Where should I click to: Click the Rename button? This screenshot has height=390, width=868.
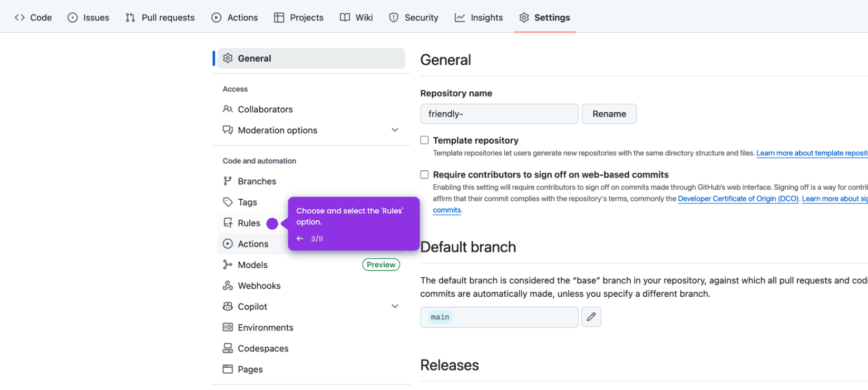tap(609, 114)
